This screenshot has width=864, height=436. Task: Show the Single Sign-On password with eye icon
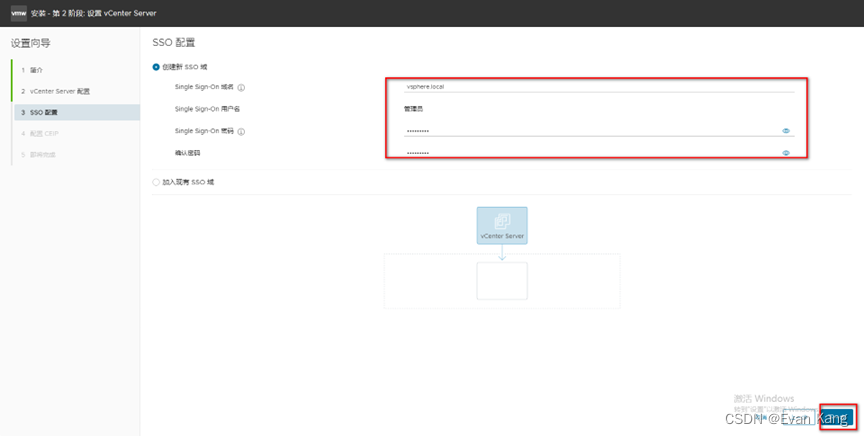pos(786,130)
